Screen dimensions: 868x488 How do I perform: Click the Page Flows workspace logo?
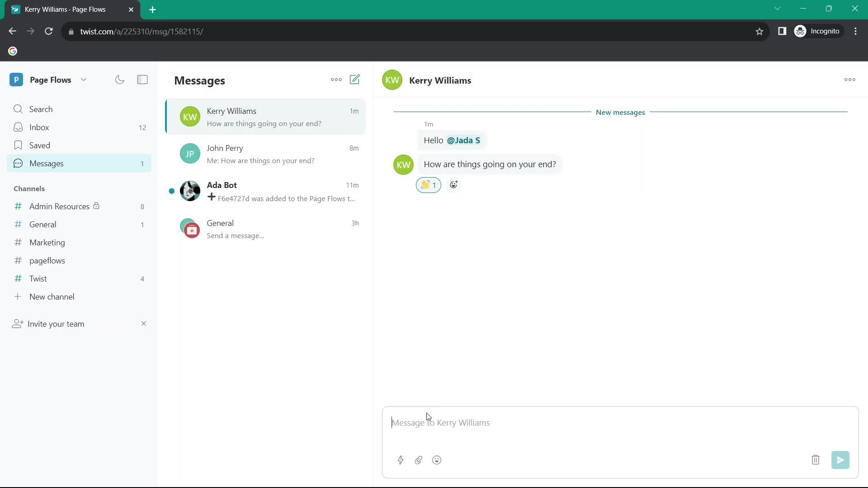[16, 80]
